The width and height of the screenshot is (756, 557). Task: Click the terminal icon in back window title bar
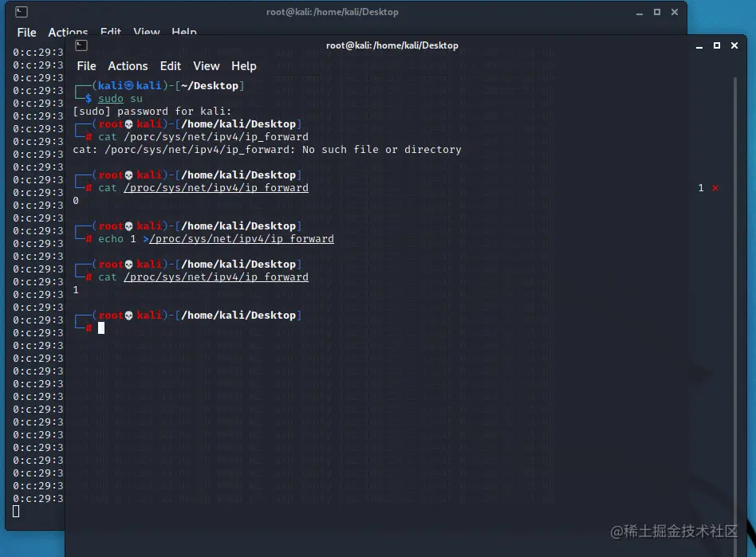[22, 12]
